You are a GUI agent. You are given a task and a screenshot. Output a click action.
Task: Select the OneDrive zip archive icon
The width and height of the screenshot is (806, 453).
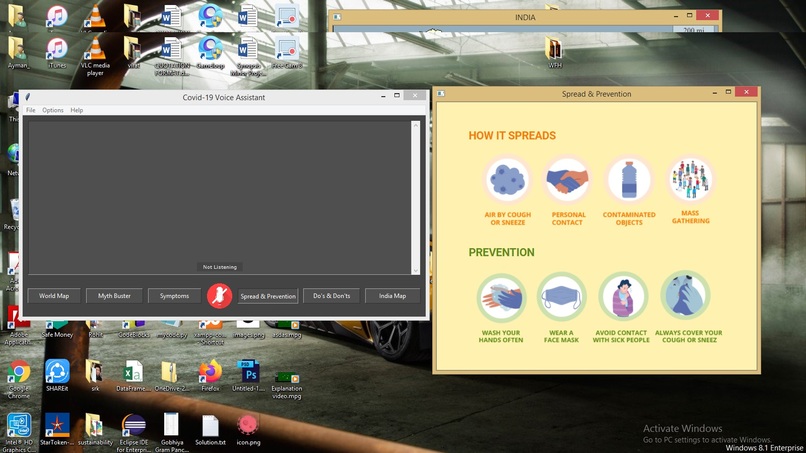172,376
